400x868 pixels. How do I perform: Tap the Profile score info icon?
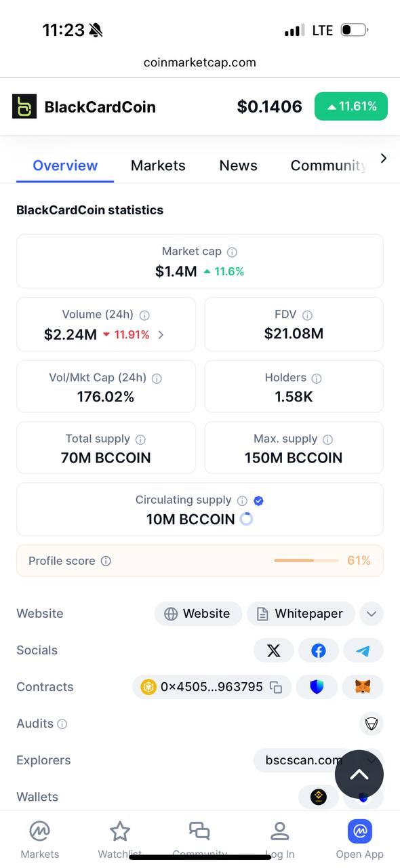(x=106, y=561)
